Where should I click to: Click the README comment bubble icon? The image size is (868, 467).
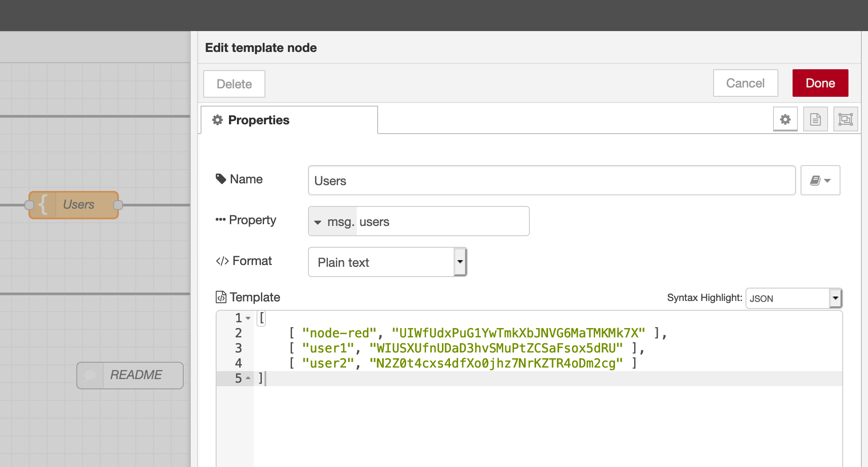click(x=90, y=375)
